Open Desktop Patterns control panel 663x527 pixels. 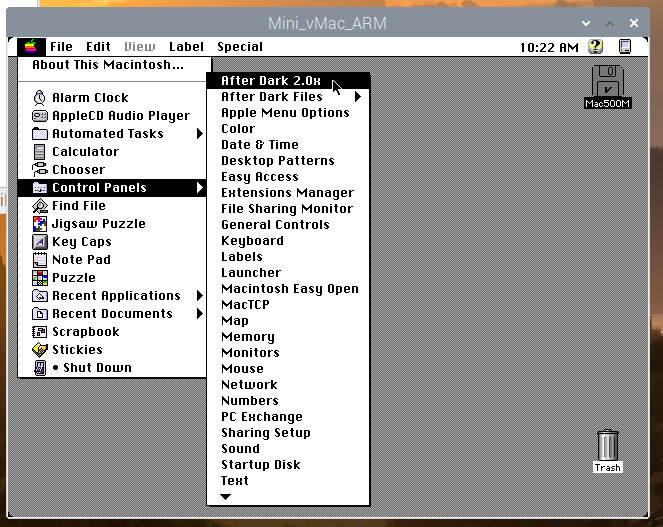(288, 161)
